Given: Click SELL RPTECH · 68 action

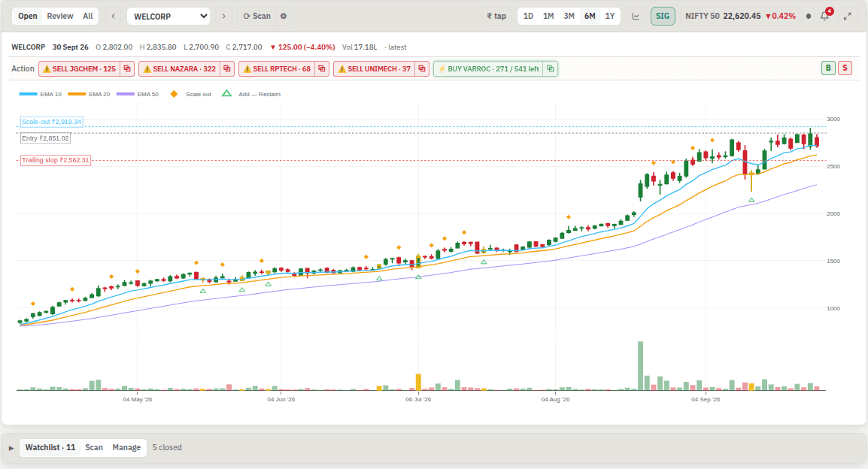Looking at the screenshot, I should point(277,68).
